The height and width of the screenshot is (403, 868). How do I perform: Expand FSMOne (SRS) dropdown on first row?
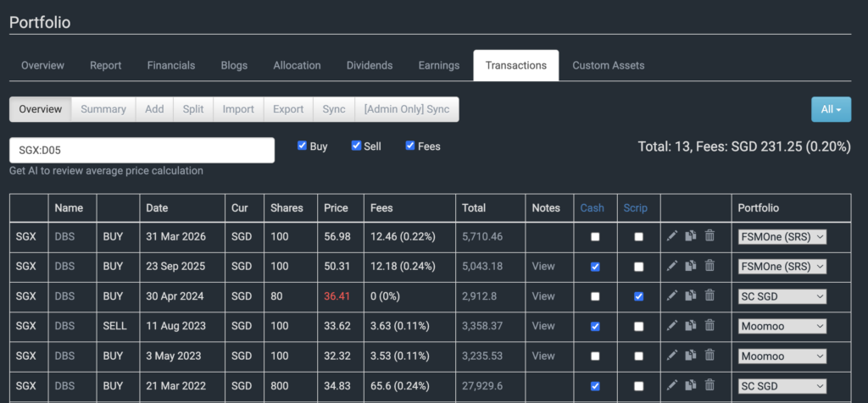click(x=782, y=237)
